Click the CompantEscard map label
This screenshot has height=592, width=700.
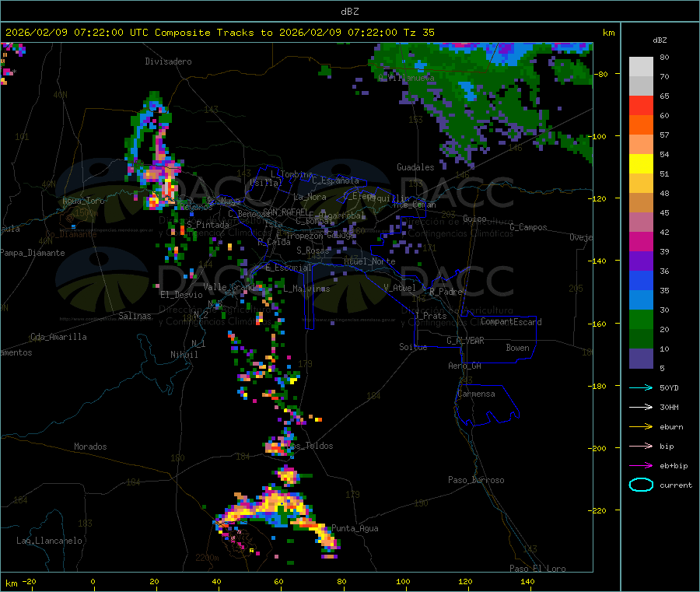pyautogui.click(x=511, y=322)
